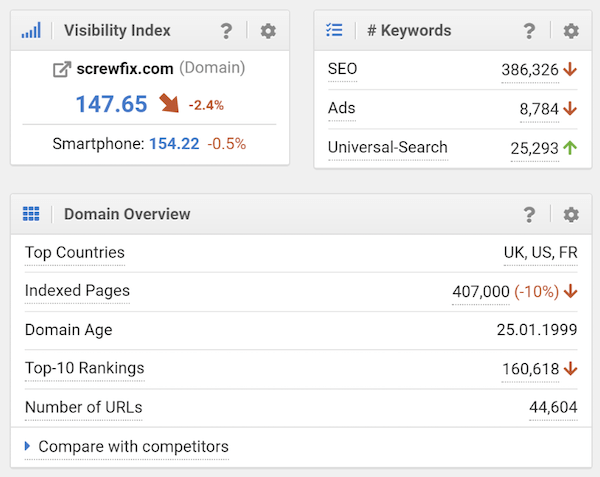600x477 pixels.
Task: Open the screwfix.com domain link
Action: tap(125, 69)
